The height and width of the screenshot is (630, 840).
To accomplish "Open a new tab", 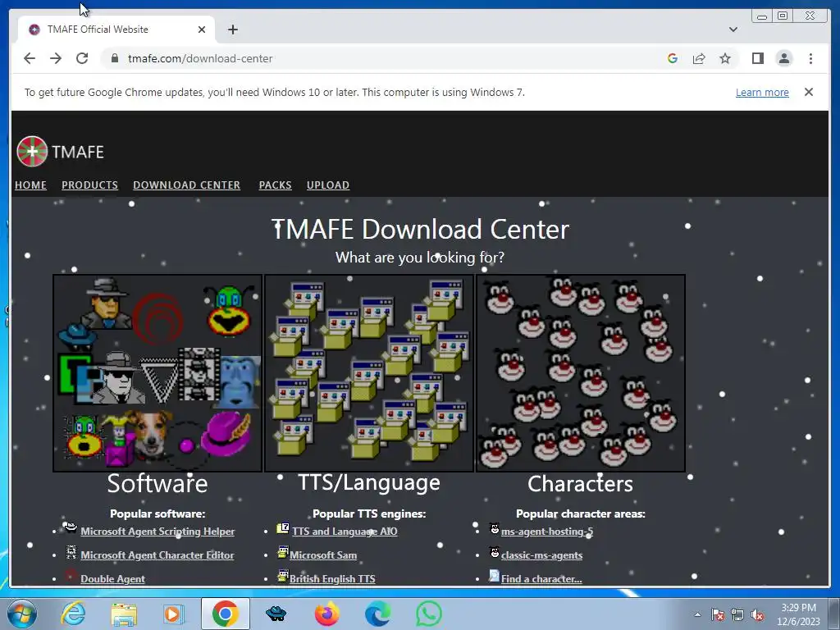I will 232,30.
